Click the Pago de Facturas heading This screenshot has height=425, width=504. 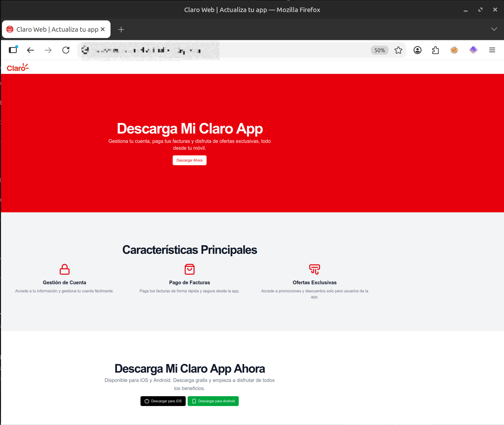point(189,282)
